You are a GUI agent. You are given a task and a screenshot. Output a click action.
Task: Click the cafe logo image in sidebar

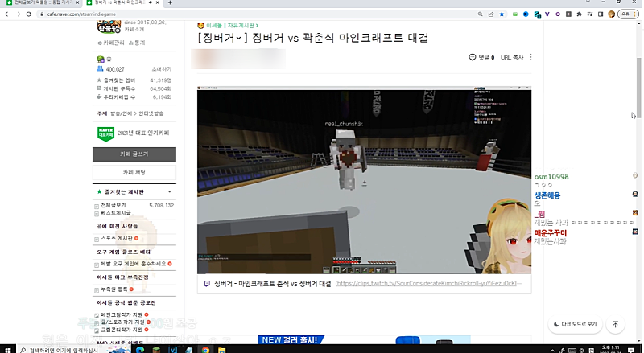(109, 27)
